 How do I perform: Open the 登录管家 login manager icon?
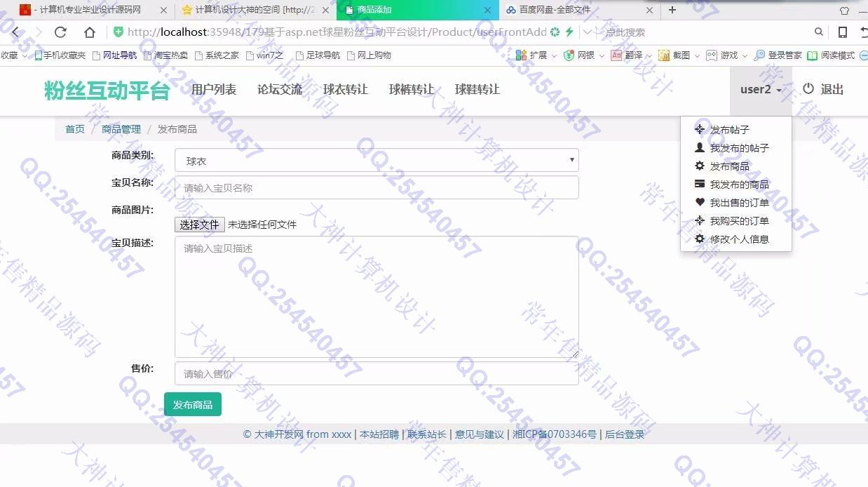(759, 55)
